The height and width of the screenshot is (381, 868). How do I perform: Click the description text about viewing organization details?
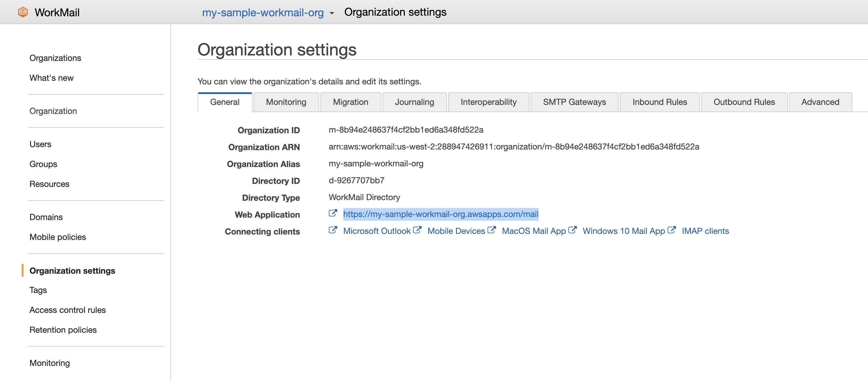(x=309, y=81)
